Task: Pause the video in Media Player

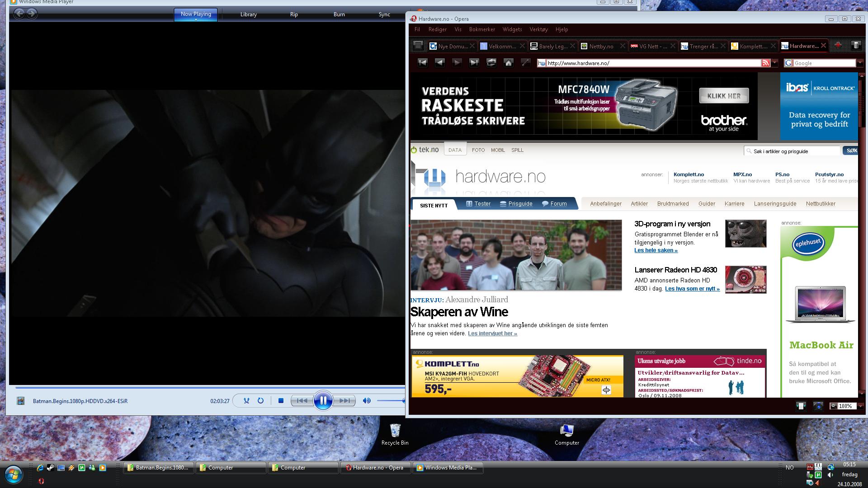Action: pos(323,400)
